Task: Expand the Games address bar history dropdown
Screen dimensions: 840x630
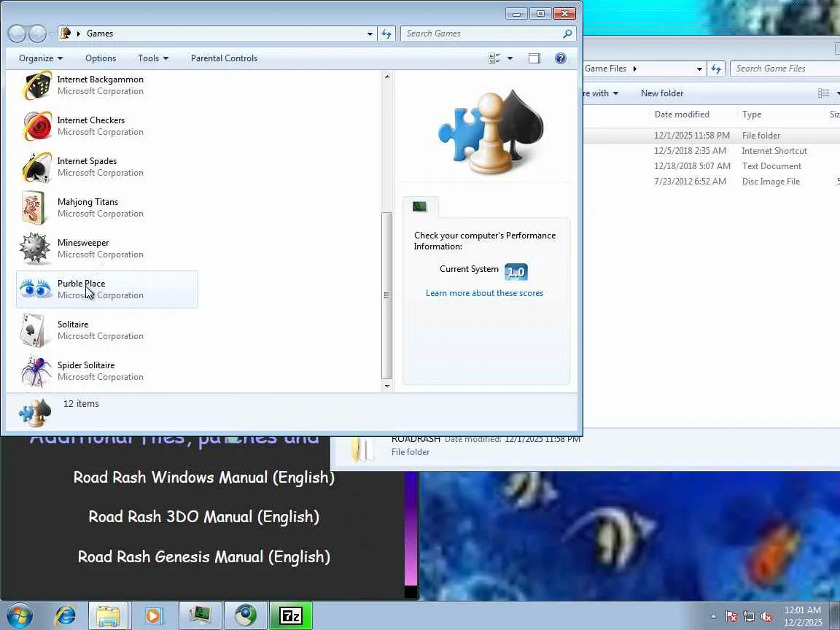Action: point(370,34)
